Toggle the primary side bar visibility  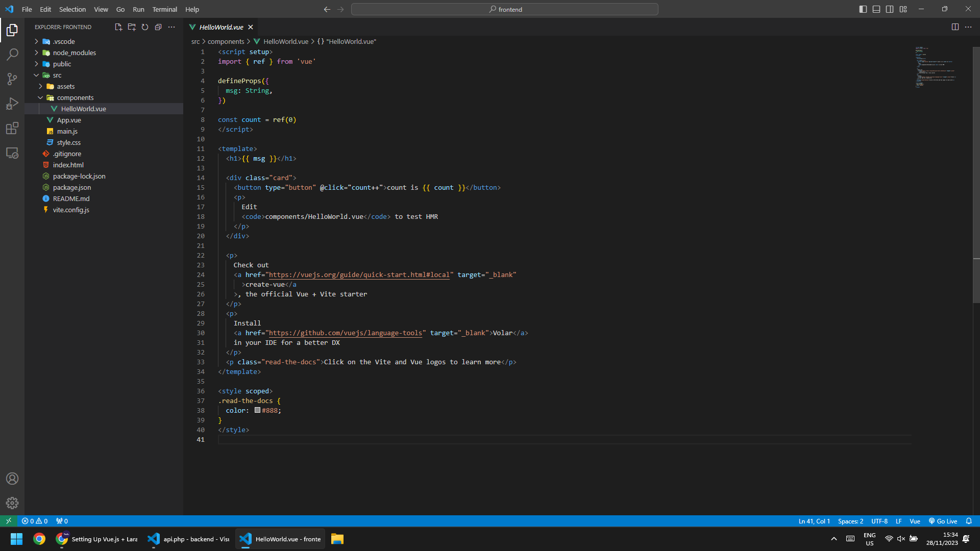tap(863, 9)
